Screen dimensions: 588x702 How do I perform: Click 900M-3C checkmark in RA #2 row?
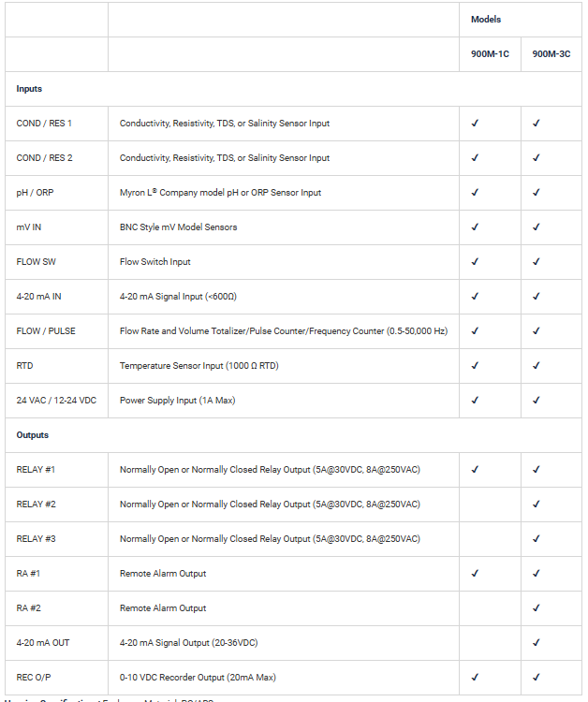[537, 608]
